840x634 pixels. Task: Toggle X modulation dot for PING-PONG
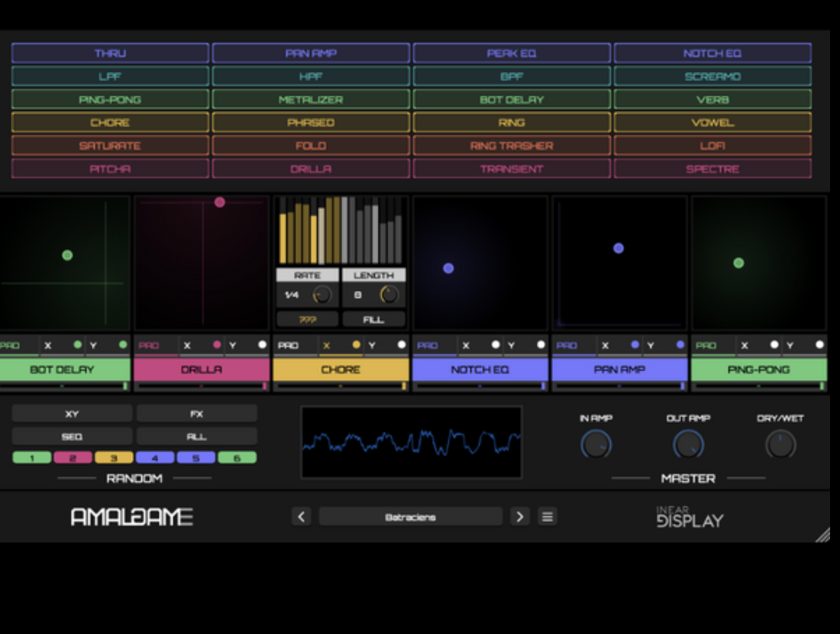pos(774,344)
